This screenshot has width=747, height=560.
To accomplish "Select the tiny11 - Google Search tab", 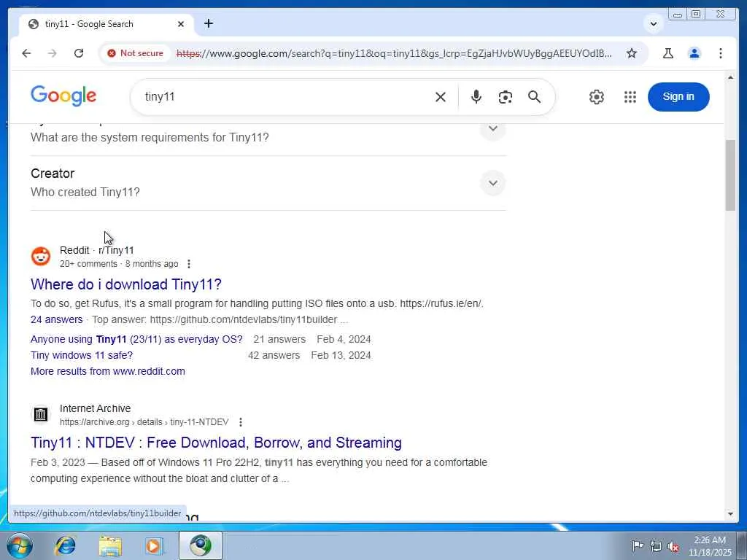I will pyautogui.click(x=107, y=24).
